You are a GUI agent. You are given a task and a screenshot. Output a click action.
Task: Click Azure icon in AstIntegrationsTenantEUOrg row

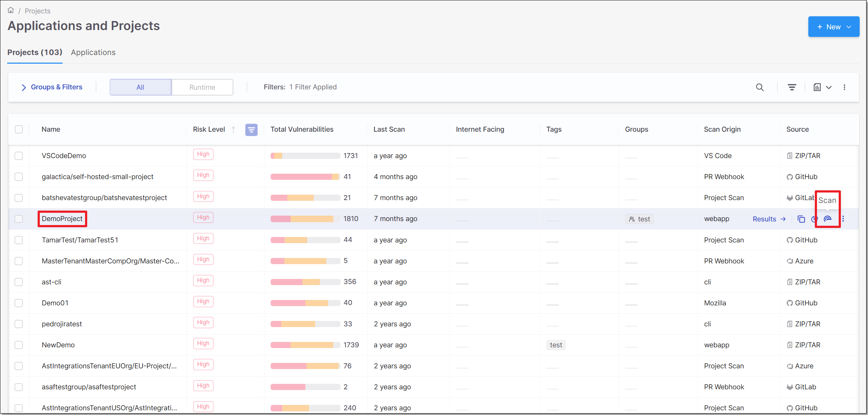790,366
